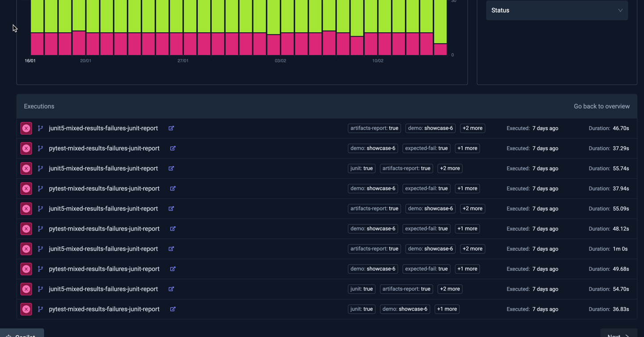Expand '+1 more' tags on 37.29s row

(x=467, y=148)
